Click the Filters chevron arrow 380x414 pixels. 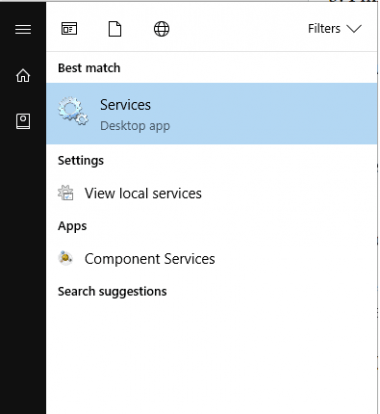354,29
